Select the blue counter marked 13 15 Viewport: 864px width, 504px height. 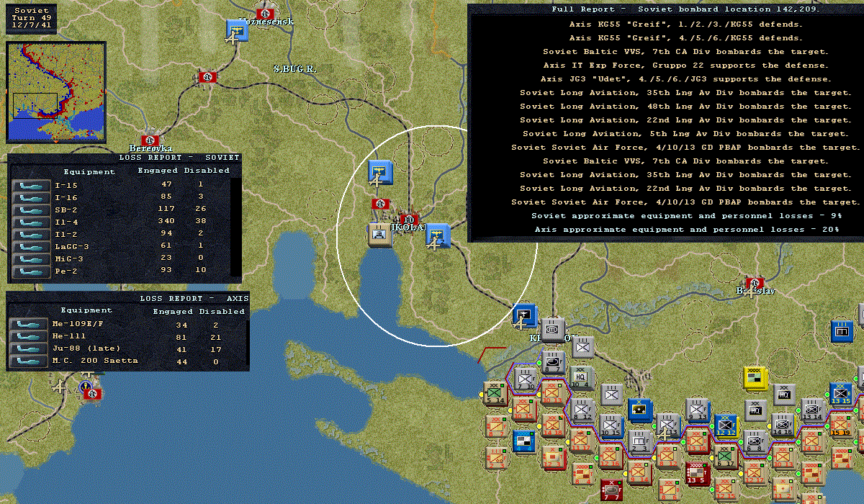click(841, 394)
